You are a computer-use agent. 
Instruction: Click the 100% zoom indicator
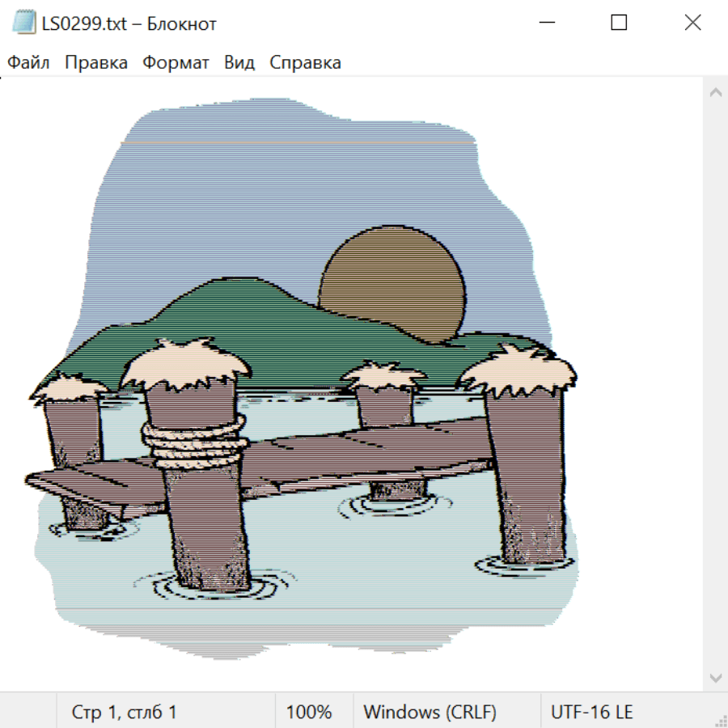309,713
